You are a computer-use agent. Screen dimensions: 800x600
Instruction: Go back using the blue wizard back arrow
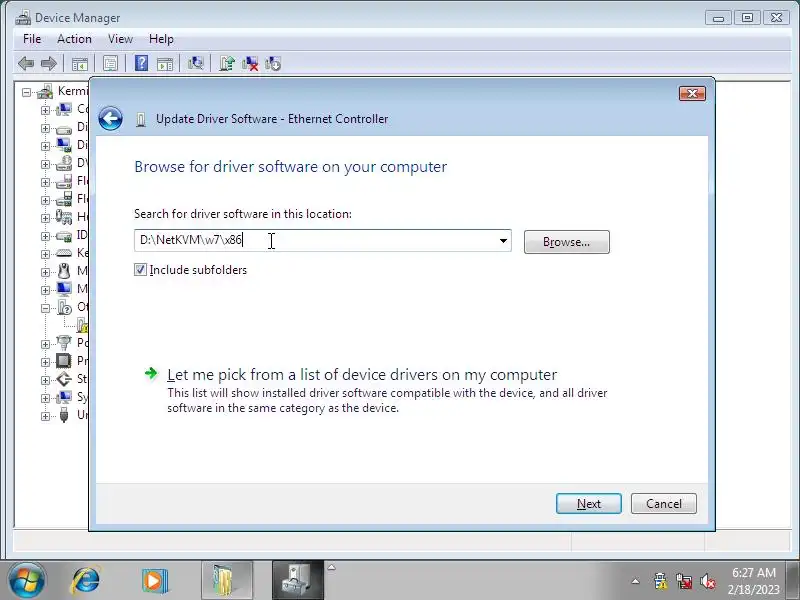(x=110, y=118)
